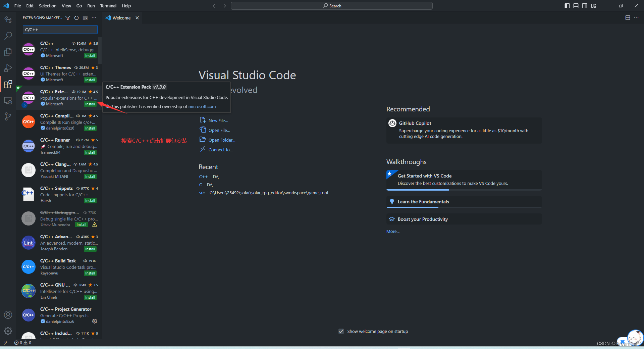Open the Selection menu
Image resolution: width=644 pixels, height=349 pixels.
48,6
